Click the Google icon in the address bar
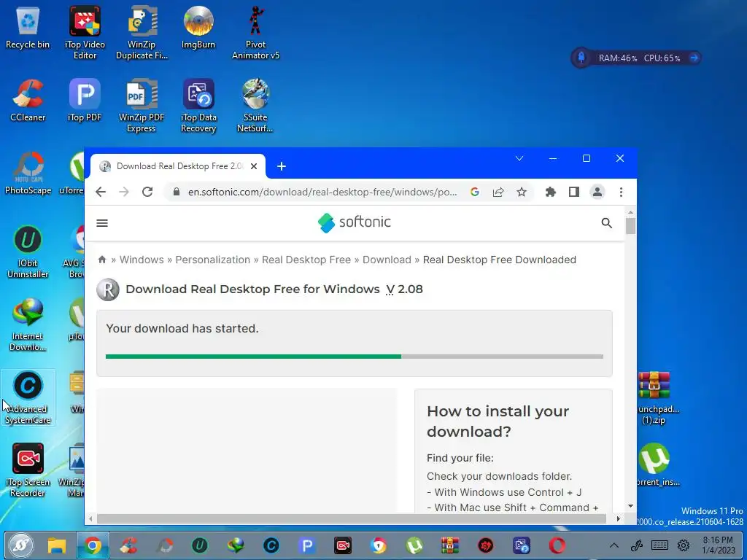This screenshot has width=747, height=560. (x=474, y=192)
